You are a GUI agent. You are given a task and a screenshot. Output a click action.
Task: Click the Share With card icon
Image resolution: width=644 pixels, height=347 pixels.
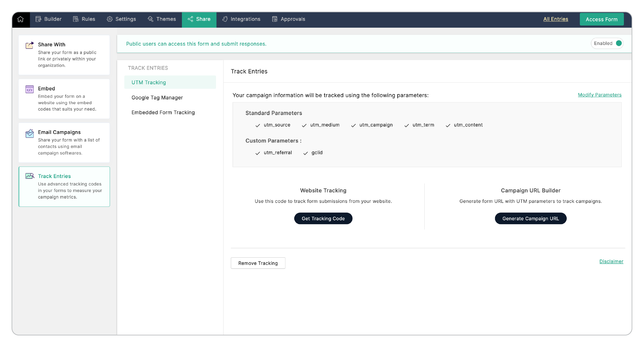pyautogui.click(x=30, y=45)
